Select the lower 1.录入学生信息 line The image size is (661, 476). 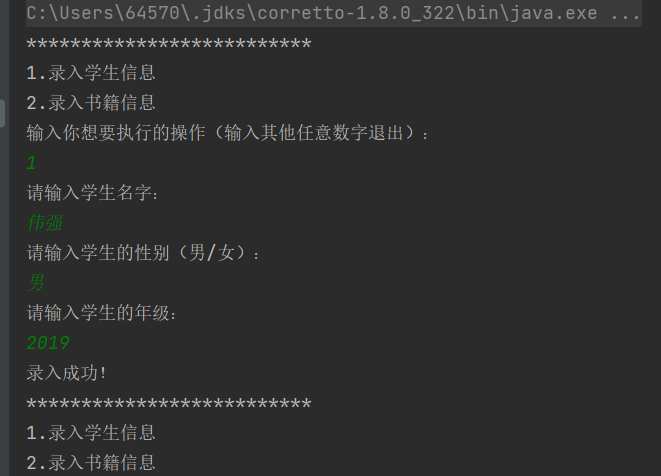pyautogui.click(x=91, y=433)
